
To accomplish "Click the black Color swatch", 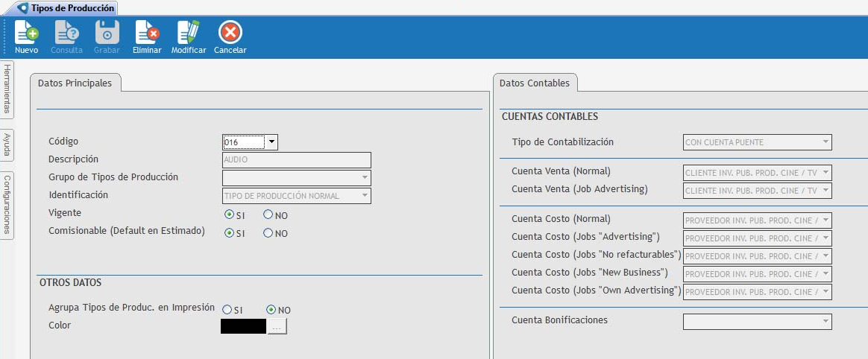I will pos(243,326).
